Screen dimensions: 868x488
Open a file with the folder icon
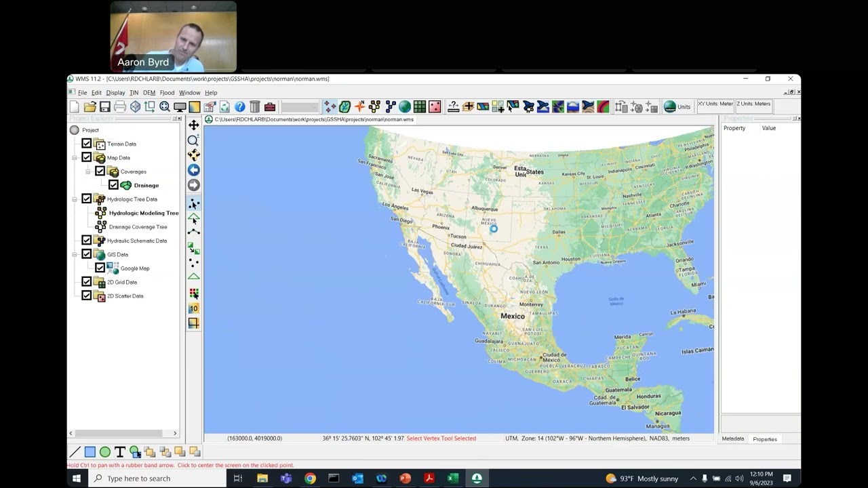[90, 107]
